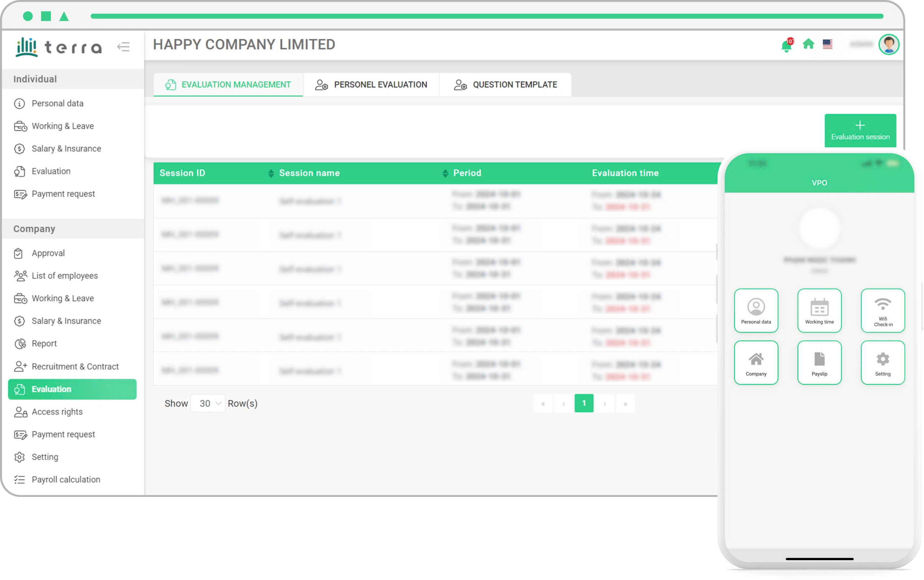Image resolution: width=924 pixels, height=580 pixels.
Task: Go to next page with right chevron
Action: [x=605, y=403]
